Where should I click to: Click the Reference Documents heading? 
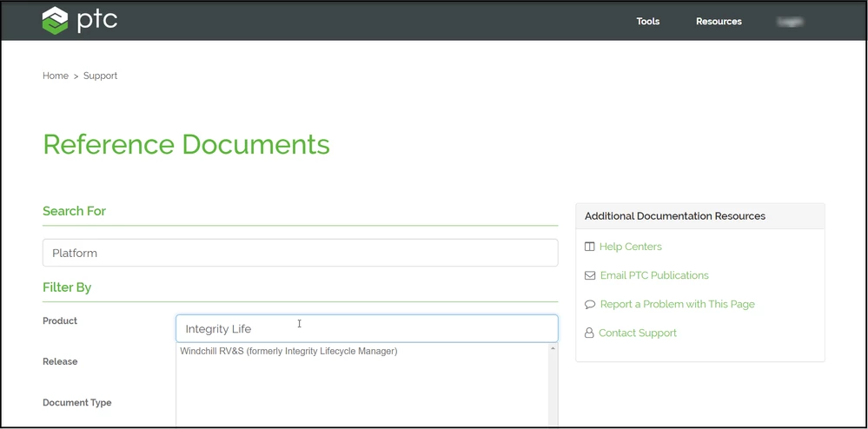(x=186, y=144)
